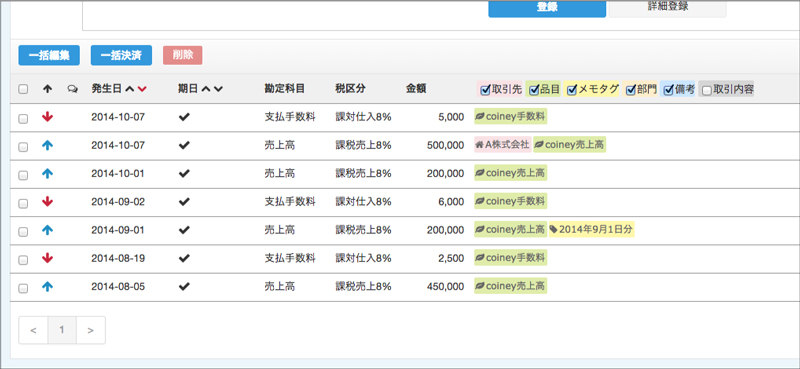Image resolution: width=800 pixels, height=369 pixels.
Task: Click the blue 登録 button
Action: pos(547,8)
